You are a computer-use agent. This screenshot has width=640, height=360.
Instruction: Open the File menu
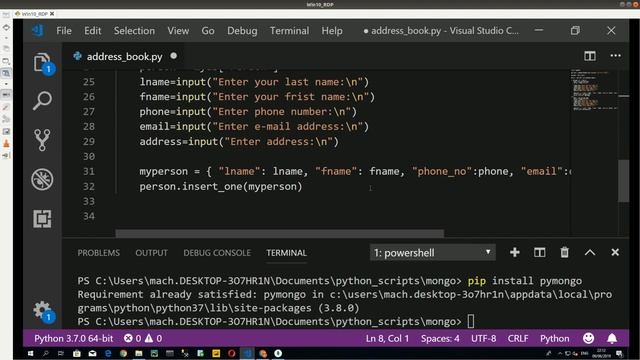click(x=64, y=31)
